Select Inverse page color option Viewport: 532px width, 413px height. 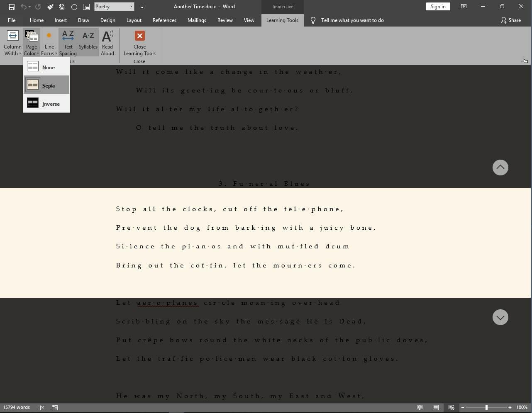pyautogui.click(x=46, y=104)
